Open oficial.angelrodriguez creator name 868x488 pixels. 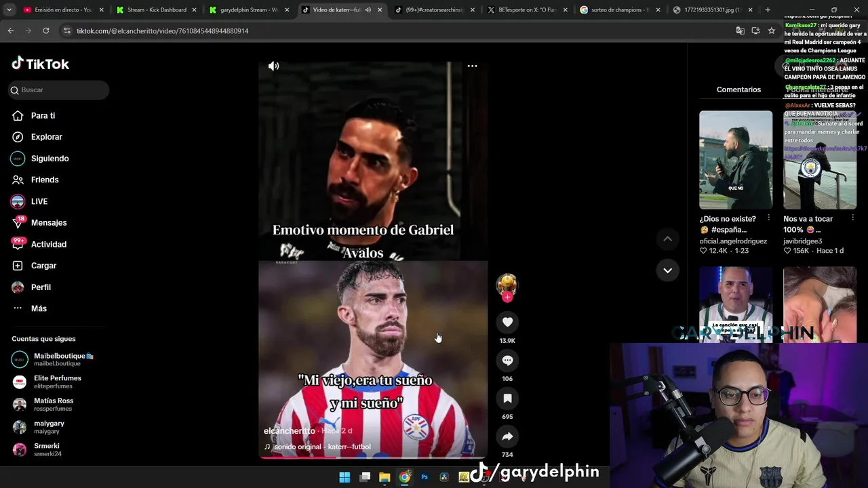point(733,241)
